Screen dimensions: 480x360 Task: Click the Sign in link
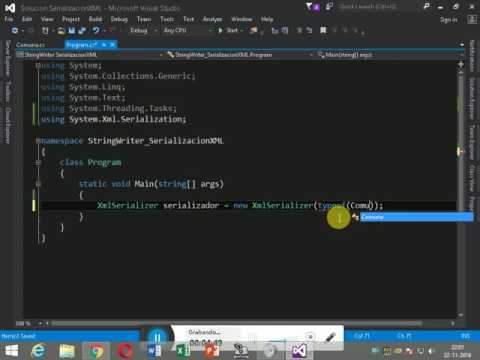449,20
